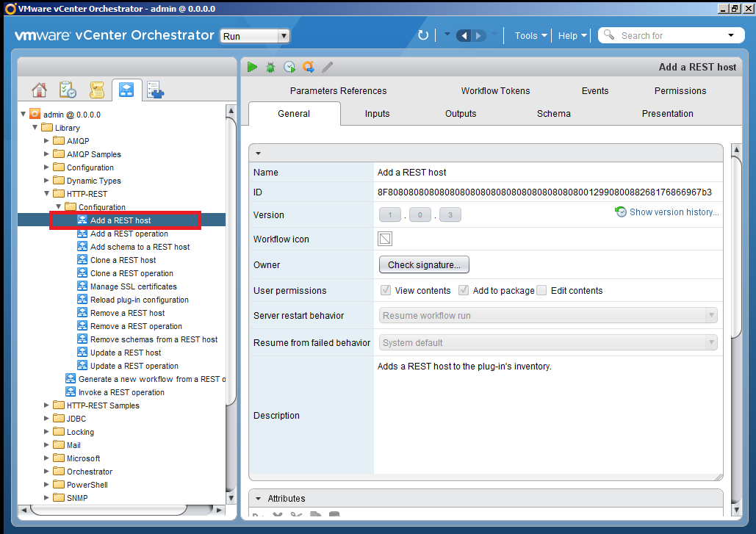The height and width of the screenshot is (534, 756).
Task: Click into the Search for field
Action: pyautogui.click(x=670, y=35)
